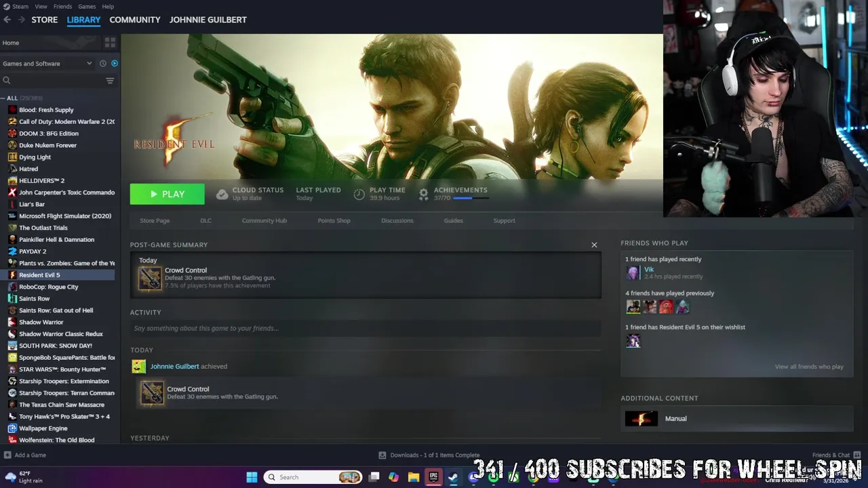Select Call of Duty: Modern Warfare 2
Image resolution: width=868 pixels, height=488 pixels.
click(66, 121)
